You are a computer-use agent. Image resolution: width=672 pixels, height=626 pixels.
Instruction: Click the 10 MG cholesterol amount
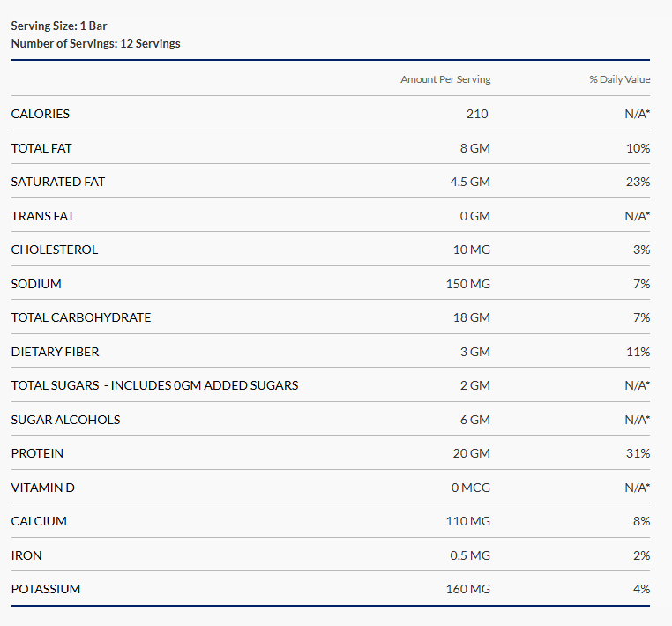pos(471,250)
